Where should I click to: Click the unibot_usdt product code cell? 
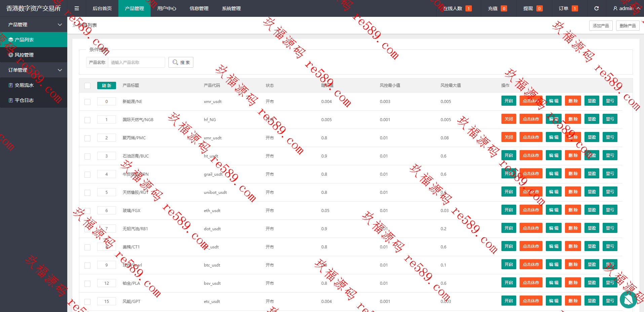(215, 193)
